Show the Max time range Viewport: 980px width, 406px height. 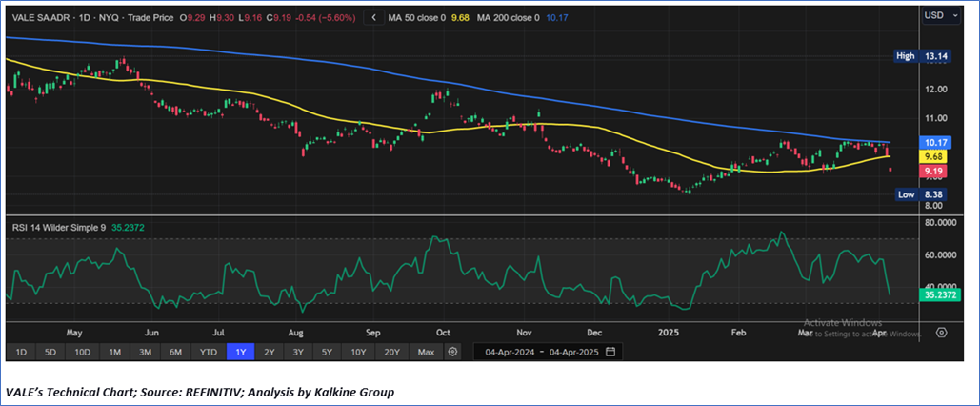coord(426,352)
